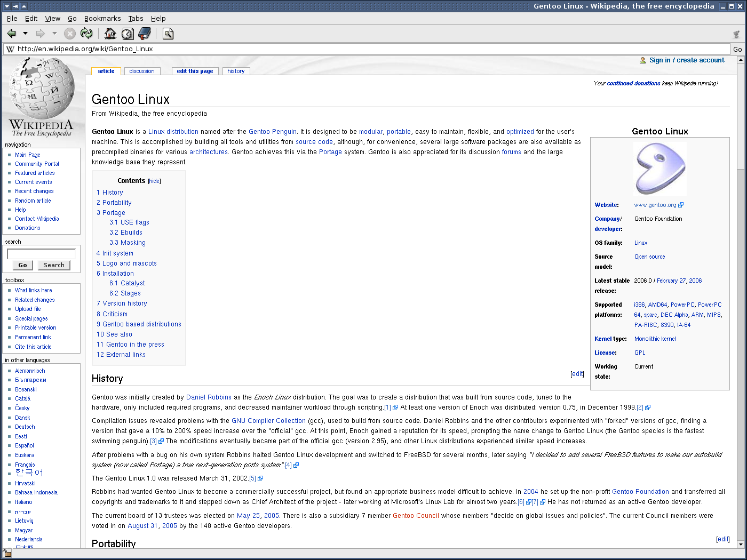Open the Linux distribution link

173,132
